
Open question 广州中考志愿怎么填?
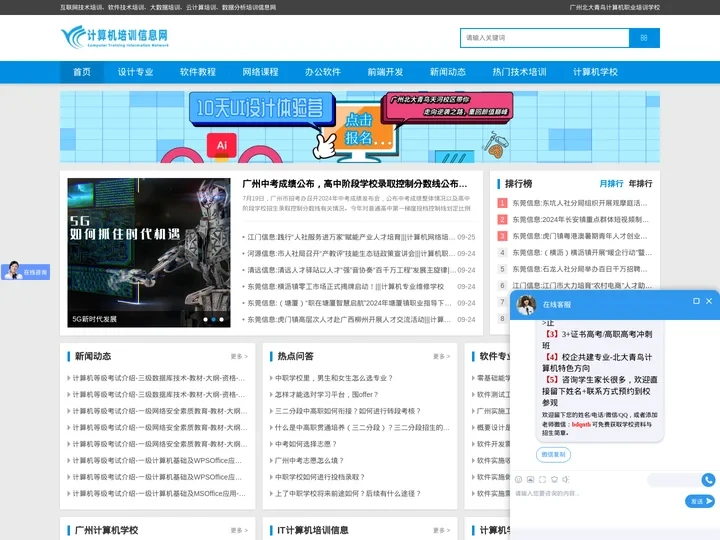(x=309, y=461)
